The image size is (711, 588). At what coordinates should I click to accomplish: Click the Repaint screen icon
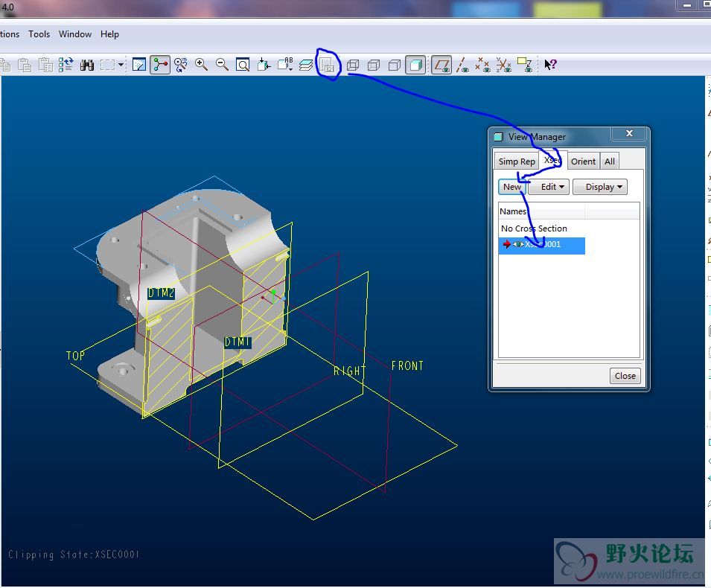(139, 65)
